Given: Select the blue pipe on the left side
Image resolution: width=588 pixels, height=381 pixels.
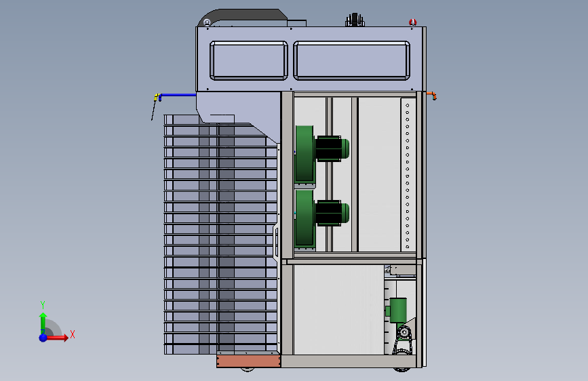Looking at the screenshot, I should click(x=178, y=95).
